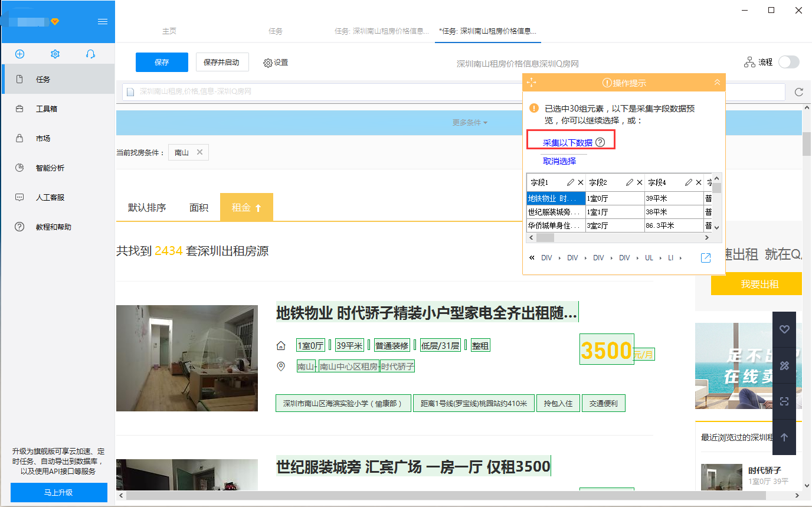Open the 地铁物业 时代骄子 listing title
This screenshot has height=507, width=812.
tap(427, 313)
